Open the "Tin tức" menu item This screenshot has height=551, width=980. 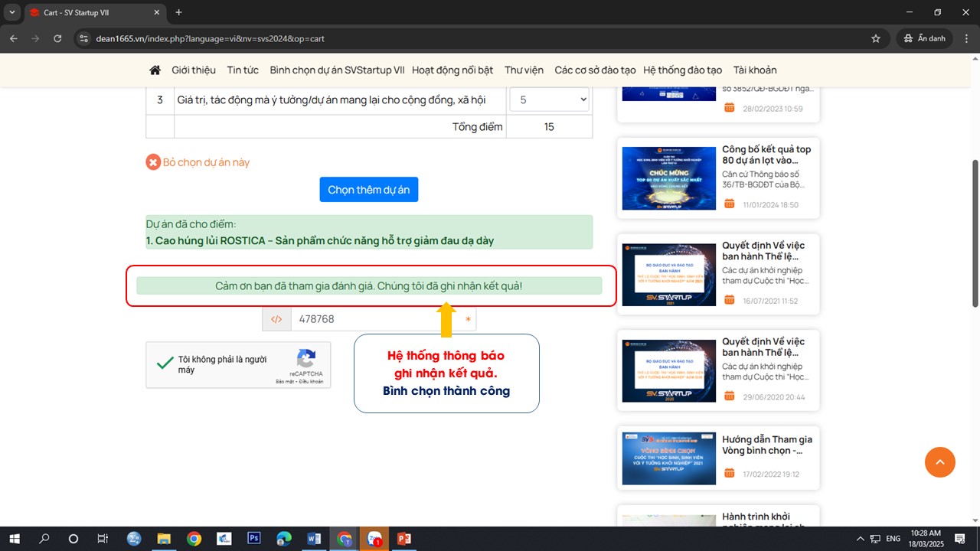243,70
